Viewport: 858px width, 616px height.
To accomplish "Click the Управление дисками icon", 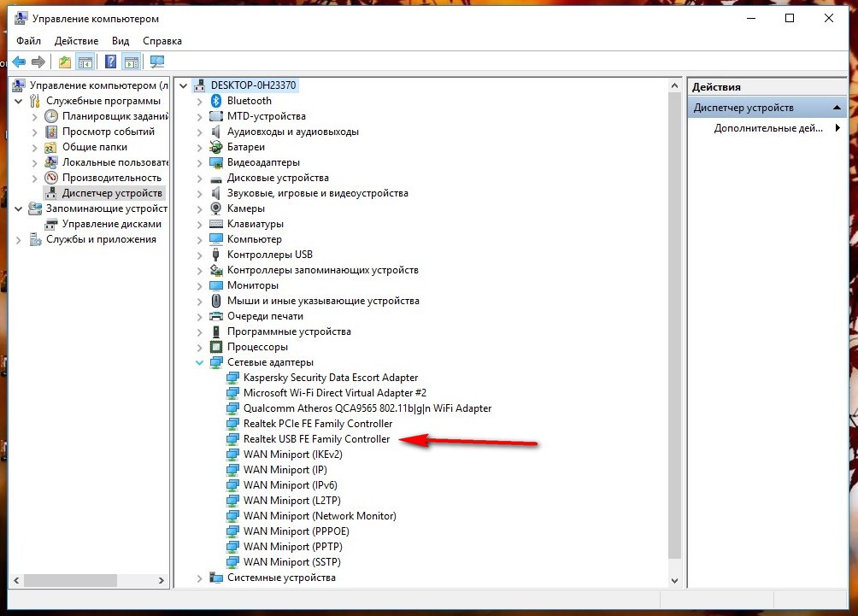I will 51,224.
